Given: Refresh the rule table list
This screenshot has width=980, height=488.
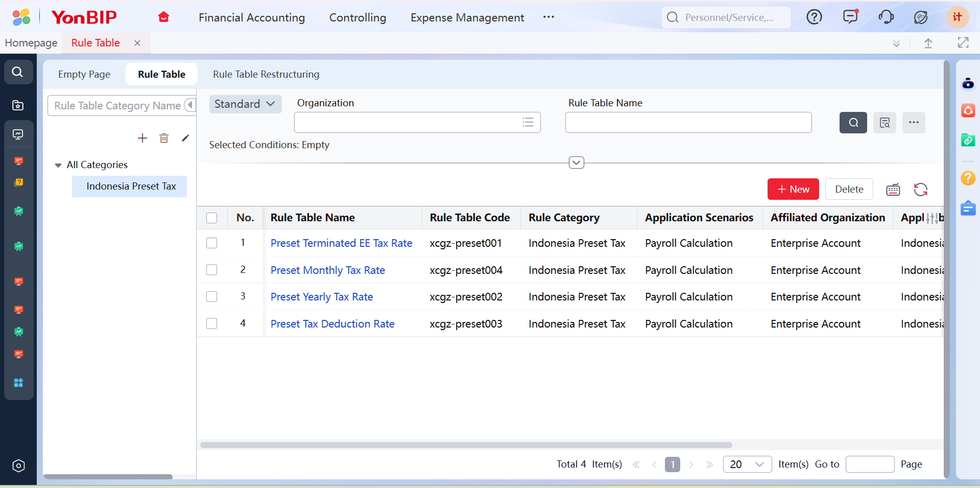Looking at the screenshot, I should [x=921, y=190].
